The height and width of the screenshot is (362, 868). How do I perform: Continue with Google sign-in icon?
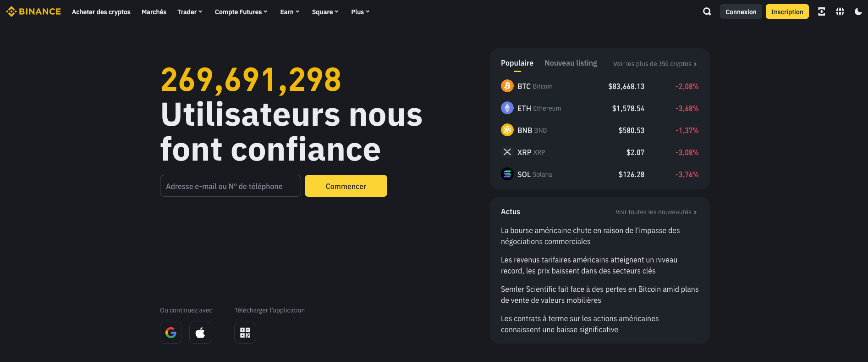(x=171, y=333)
